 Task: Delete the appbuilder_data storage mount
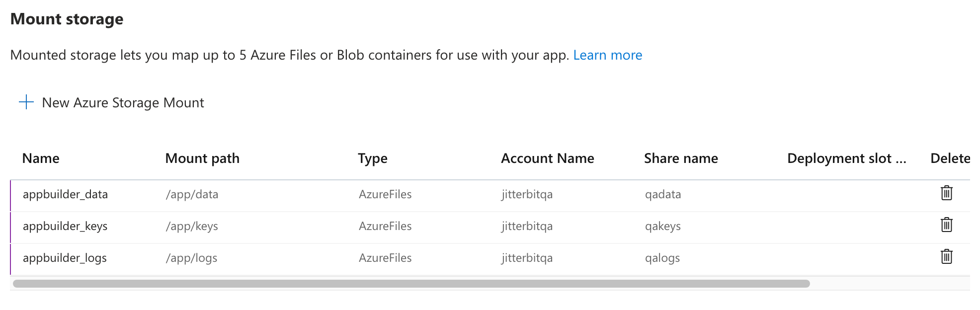coord(946,193)
